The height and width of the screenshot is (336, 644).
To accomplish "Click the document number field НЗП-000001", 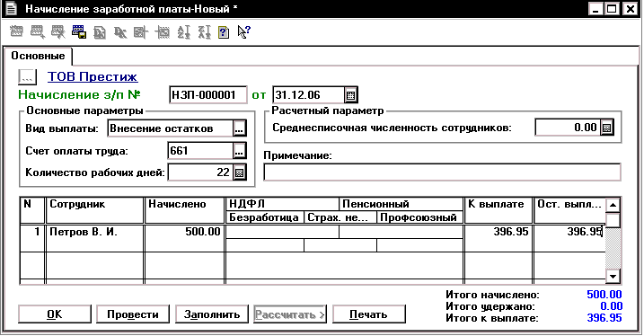I will click(x=207, y=95).
